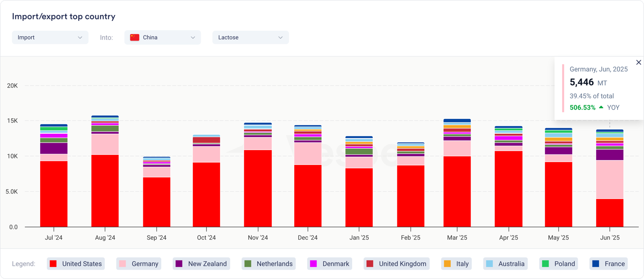This screenshot has height=279, width=644.
Task: Click the Netherlands green legend swatch
Action: 248,264
